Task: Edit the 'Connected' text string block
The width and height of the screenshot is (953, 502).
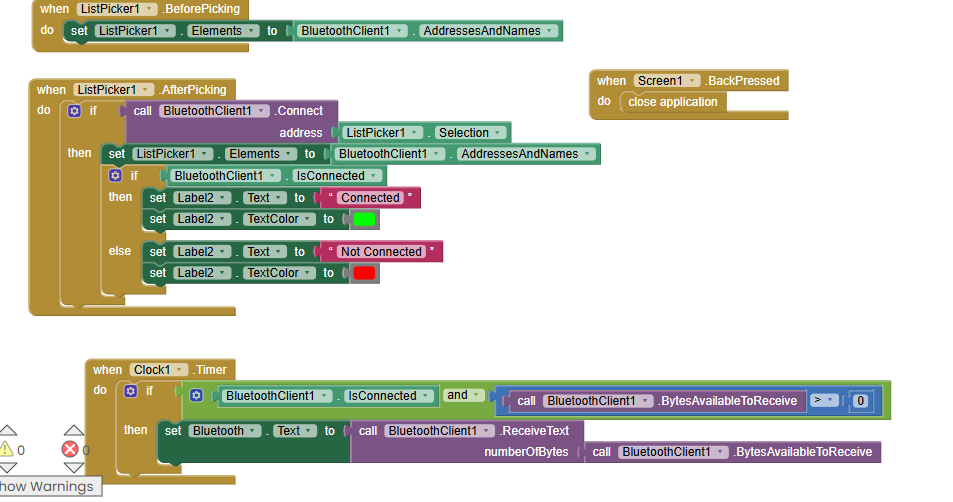Action: point(370,198)
